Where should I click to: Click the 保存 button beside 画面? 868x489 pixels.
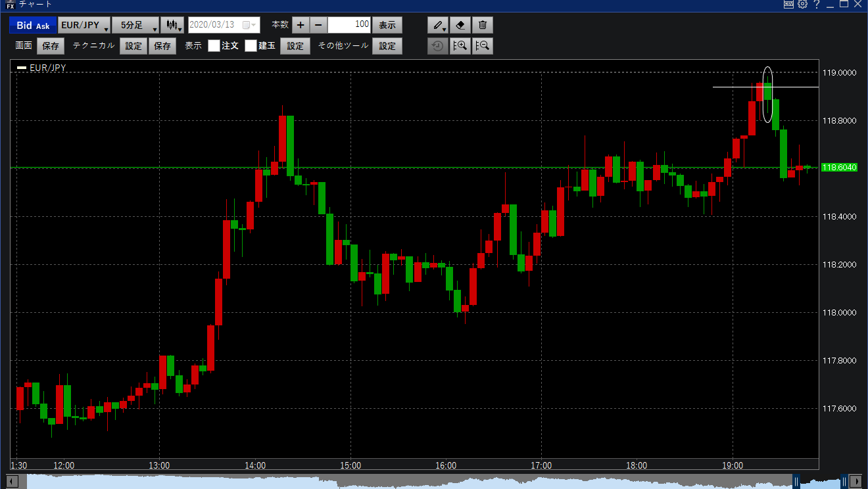click(x=51, y=46)
